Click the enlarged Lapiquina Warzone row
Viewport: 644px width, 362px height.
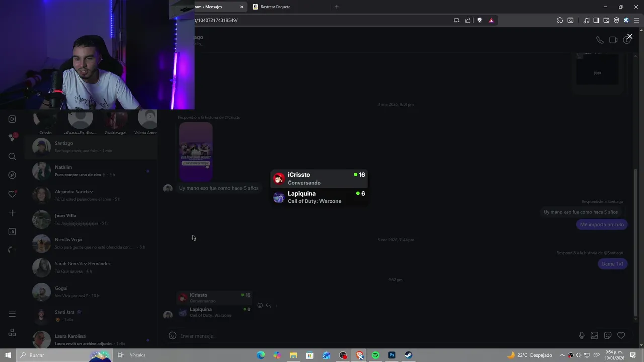tap(319, 197)
